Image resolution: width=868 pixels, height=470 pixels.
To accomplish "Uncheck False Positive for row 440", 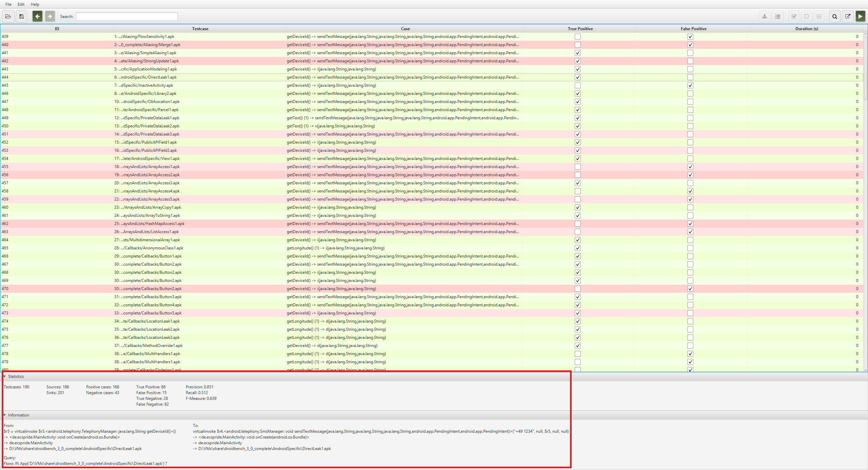I will tap(690, 45).
